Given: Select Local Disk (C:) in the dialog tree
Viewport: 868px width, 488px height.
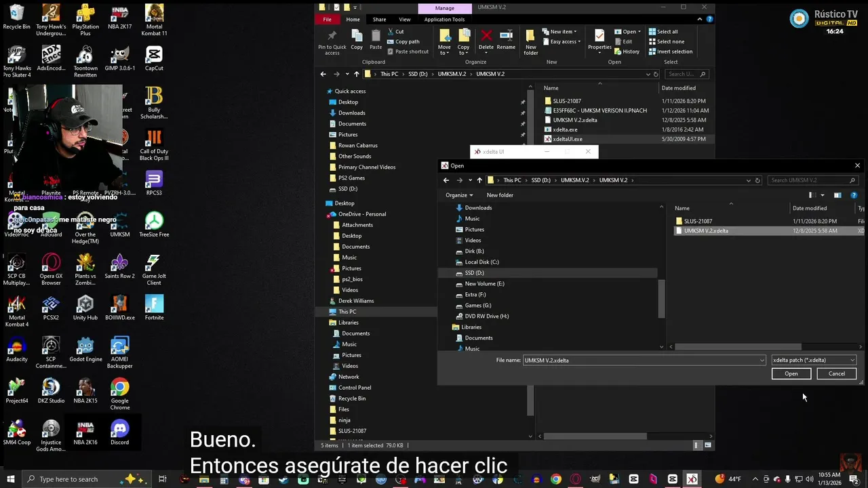Looking at the screenshot, I should [x=481, y=262].
